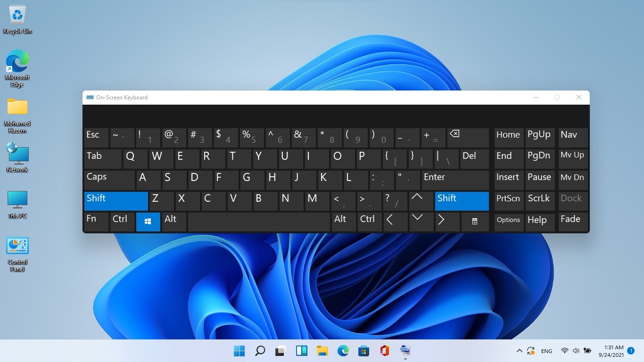
Task: Select the Mohamed Hazem folder icon
Action: pyautogui.click(x=17, y=115)
